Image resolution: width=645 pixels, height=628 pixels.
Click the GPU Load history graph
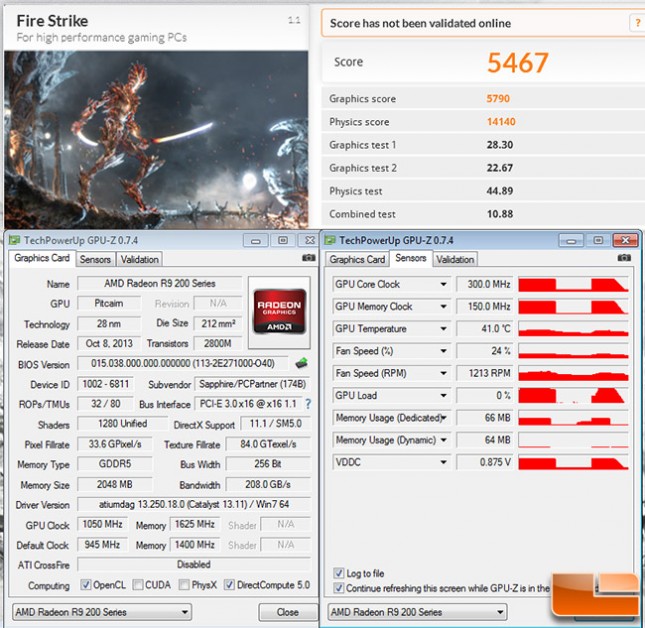click(573, 395)
